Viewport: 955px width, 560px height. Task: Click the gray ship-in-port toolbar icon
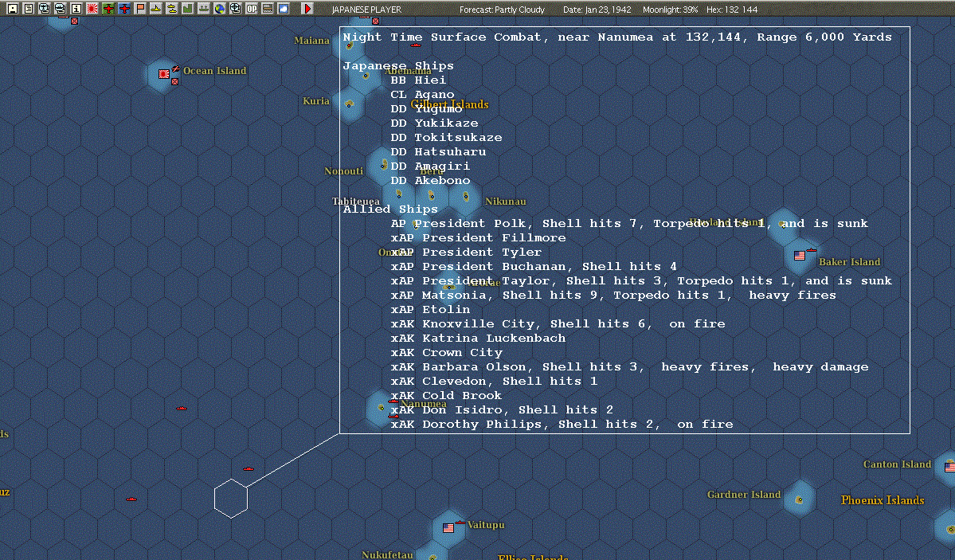(203, 9)
